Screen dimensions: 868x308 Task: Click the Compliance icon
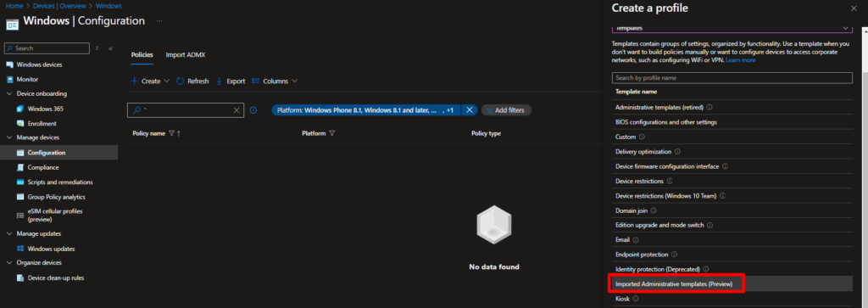[x=20, y=167]
